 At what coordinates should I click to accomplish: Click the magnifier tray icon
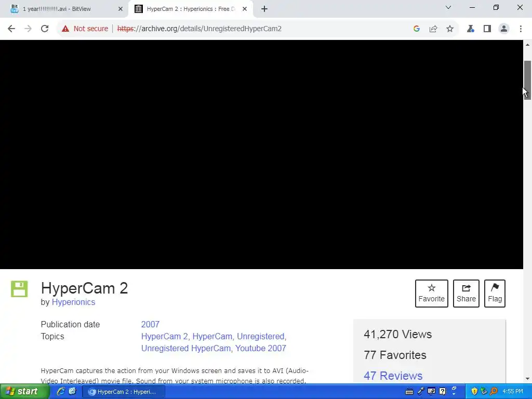tap(494, 392)
